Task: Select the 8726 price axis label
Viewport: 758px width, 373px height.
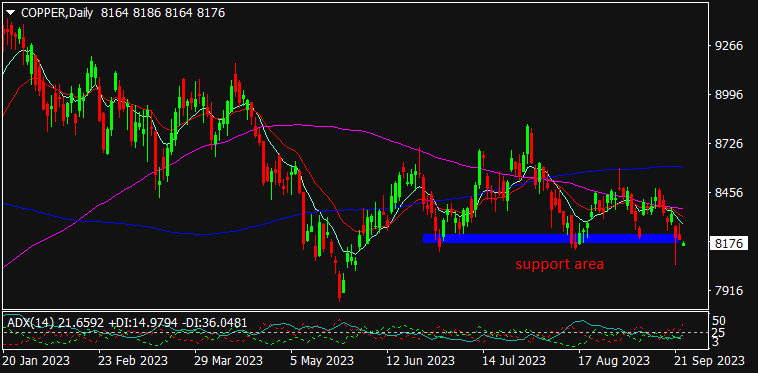Action: (x=728, y=143)
